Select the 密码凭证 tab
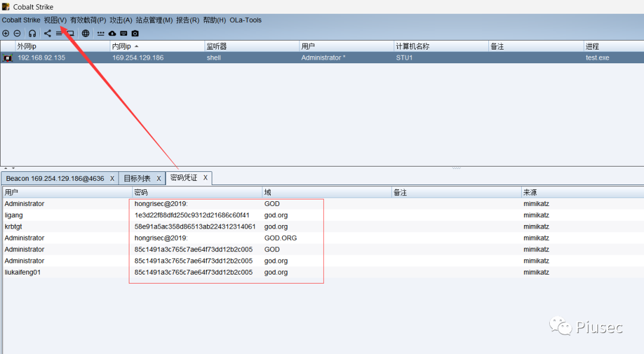Screen dimensions: 644x354 click(x=184, y=178)
